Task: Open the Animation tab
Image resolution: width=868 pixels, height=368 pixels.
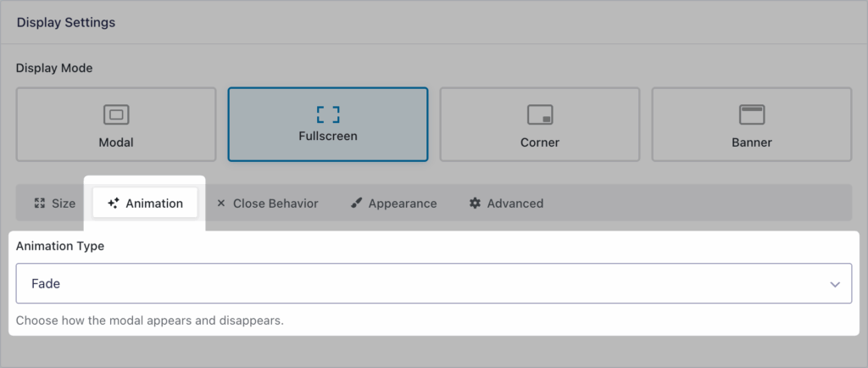Action: (145, 204)
